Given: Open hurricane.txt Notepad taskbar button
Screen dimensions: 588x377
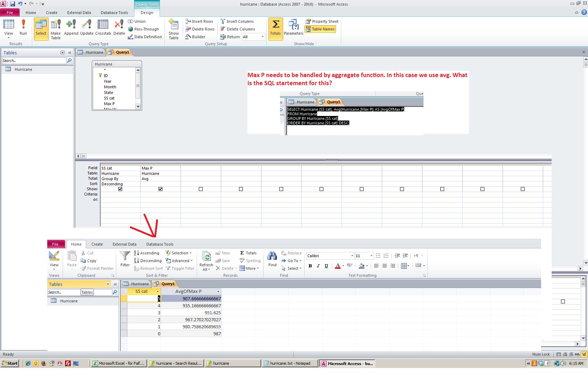Looking at the screenshot, I should click(x=290, y=363).
